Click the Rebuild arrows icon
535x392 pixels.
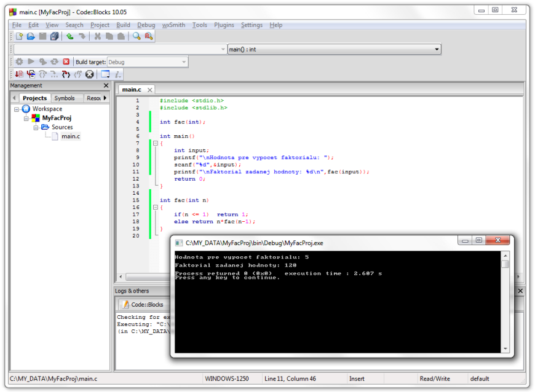[x=54, y=61]
